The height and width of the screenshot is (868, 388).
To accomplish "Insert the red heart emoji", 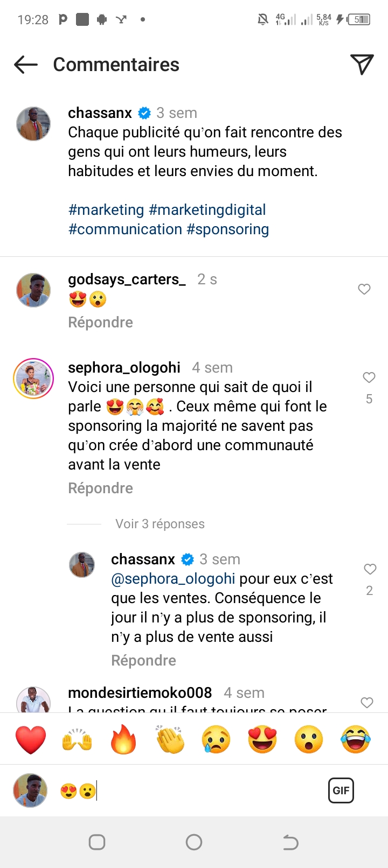I will 31,739.
